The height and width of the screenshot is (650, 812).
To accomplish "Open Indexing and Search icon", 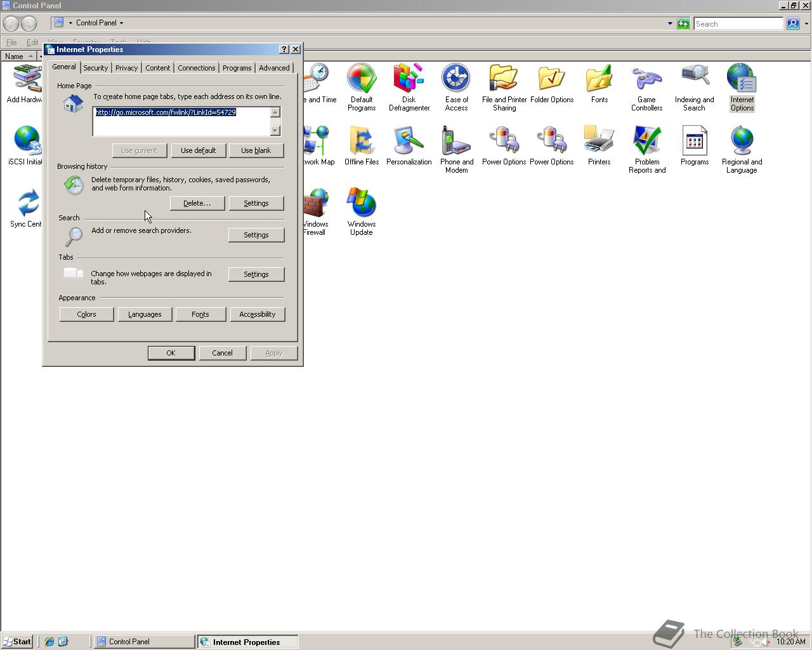I will pos(695,87).
